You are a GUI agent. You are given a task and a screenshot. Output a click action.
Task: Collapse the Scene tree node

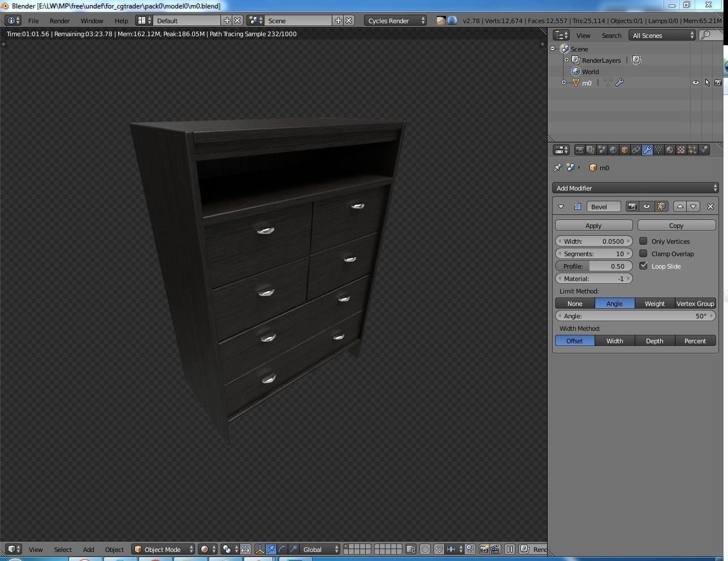pyautogui.click(x=553, y=49)
